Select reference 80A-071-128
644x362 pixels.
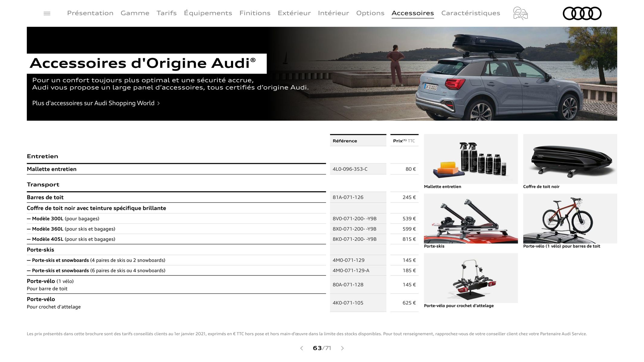348,285
